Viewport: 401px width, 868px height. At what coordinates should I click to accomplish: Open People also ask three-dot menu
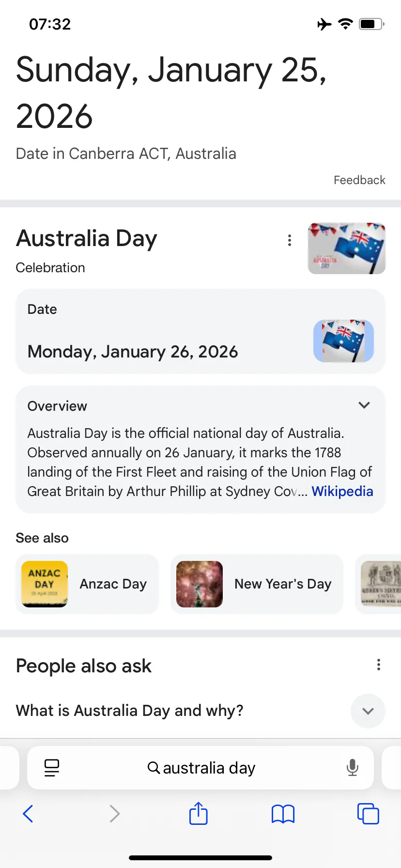tap(379, 665)
